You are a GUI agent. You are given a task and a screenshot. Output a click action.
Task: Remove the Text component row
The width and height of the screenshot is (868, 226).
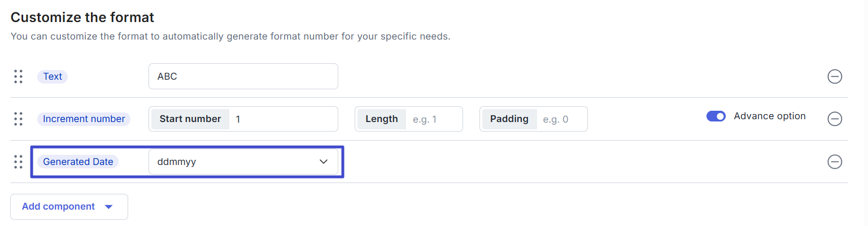point(835,76)
